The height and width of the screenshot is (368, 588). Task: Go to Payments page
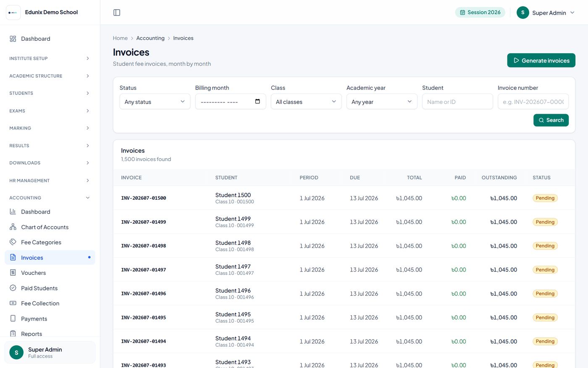click(50, 318)
